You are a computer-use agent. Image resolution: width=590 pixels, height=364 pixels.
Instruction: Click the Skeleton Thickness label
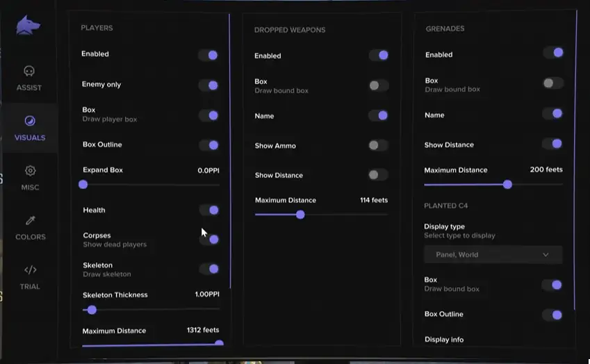click(x=115, y=295)
